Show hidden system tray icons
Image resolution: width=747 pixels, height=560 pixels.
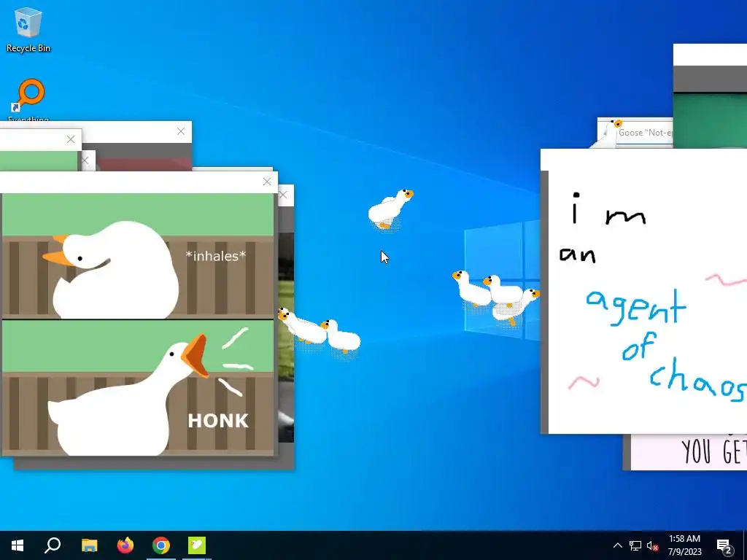coord(617,545)
